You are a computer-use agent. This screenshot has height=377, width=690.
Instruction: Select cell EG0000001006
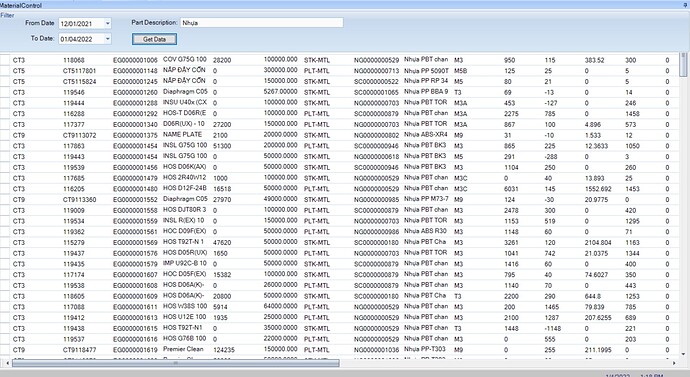135,60
